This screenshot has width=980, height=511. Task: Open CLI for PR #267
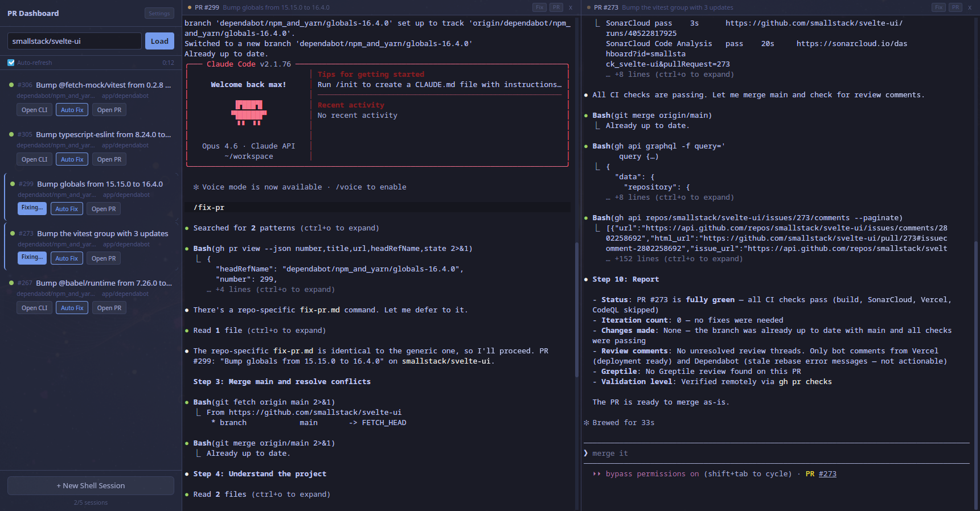point(34,308)
